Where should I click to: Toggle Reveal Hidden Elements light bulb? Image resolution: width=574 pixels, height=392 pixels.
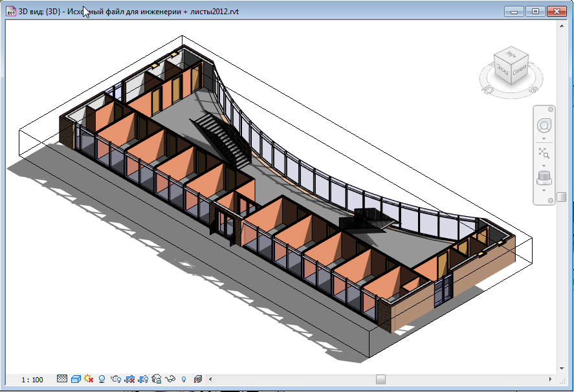point(184,380)
